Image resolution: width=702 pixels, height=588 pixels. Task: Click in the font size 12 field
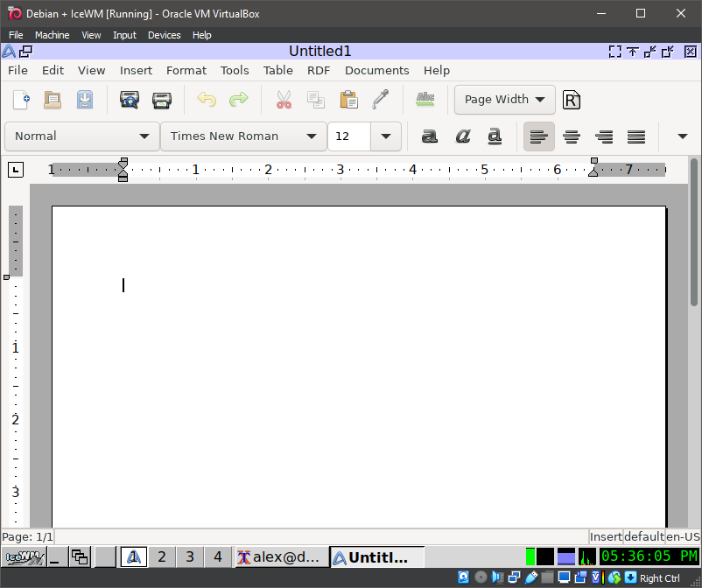tap(349, 136)
